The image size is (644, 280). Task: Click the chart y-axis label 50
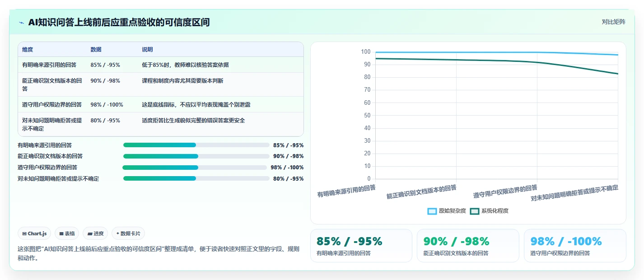(367, 116)
